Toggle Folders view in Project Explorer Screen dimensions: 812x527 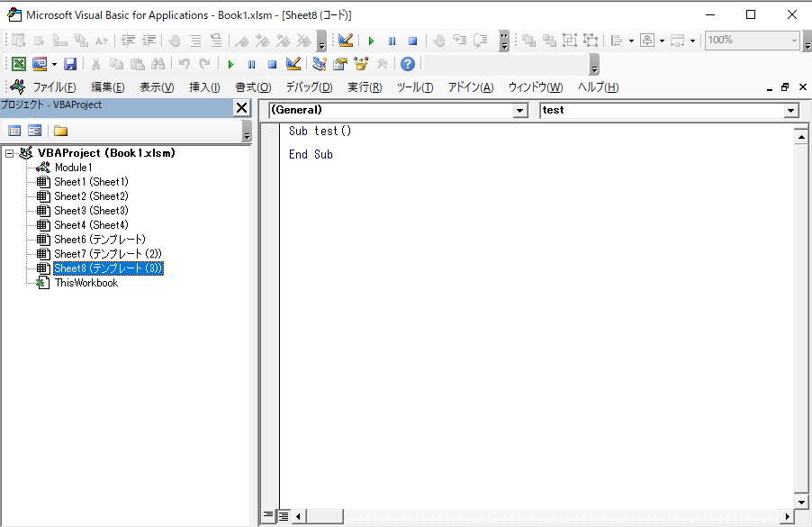tap(60, 131)
